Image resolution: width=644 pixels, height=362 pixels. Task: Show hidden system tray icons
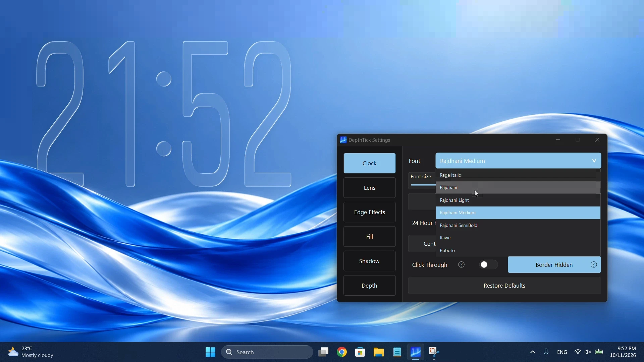(533, 353)
